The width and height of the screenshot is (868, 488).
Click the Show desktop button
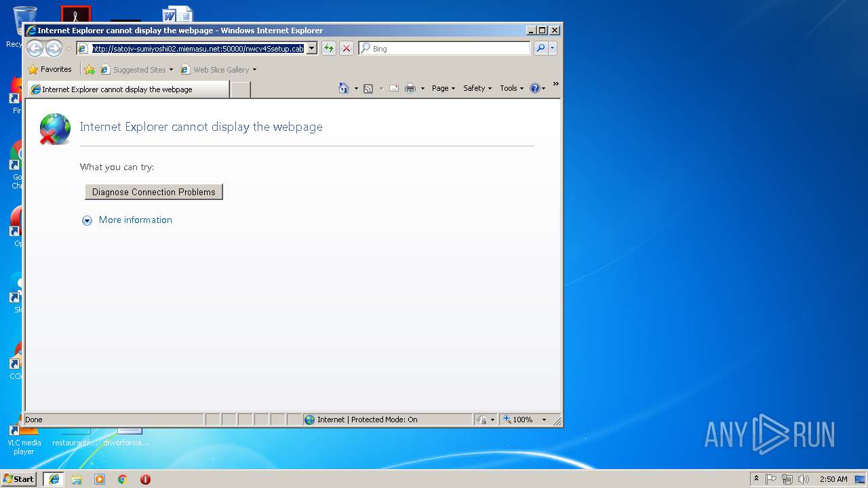coord(861,479)
